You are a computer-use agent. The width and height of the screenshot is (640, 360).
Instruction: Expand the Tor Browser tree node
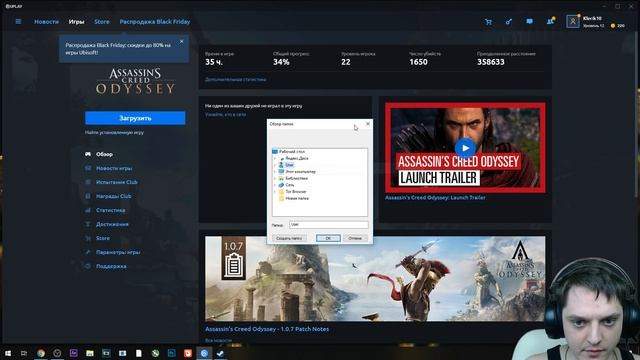tap(275, 191)
